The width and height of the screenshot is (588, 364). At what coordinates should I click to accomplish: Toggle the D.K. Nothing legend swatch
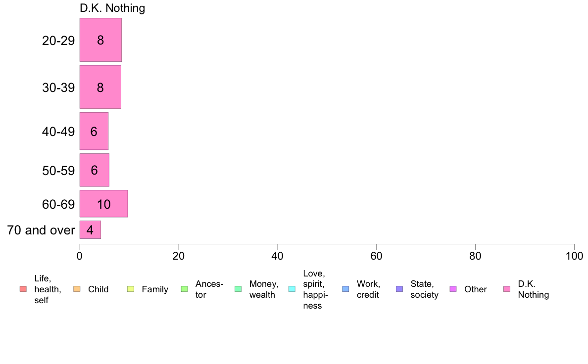click(x=507, y=289)
